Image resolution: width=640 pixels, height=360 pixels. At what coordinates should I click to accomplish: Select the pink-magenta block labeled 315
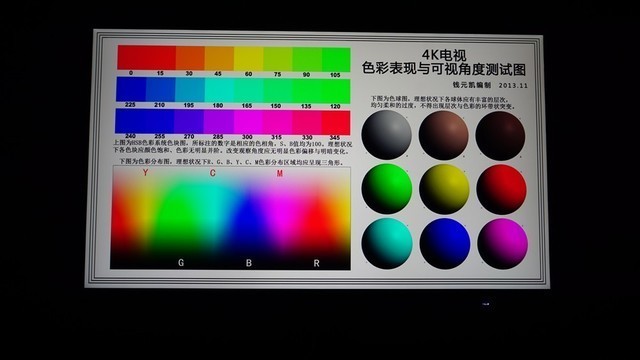point(277,122)
